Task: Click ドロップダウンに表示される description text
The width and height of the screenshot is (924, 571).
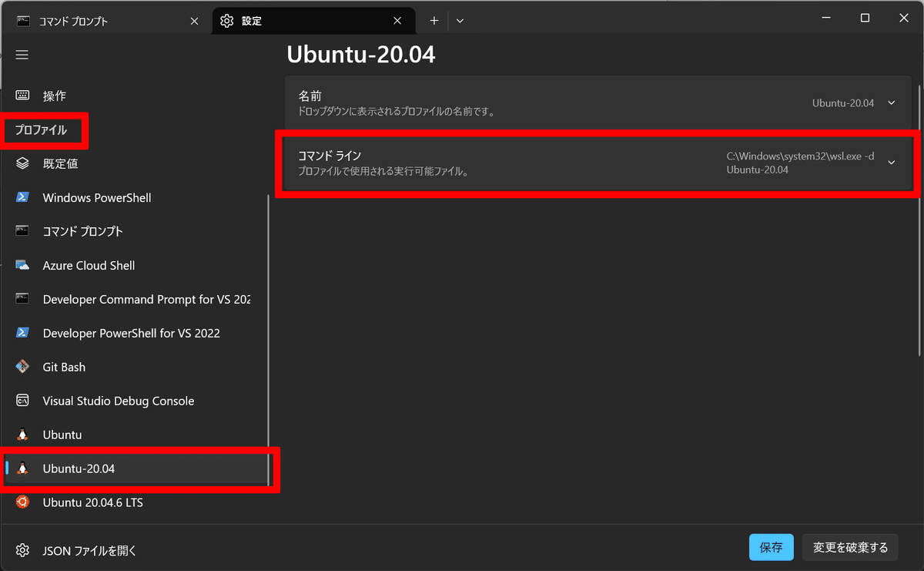Action: point(396,111)
